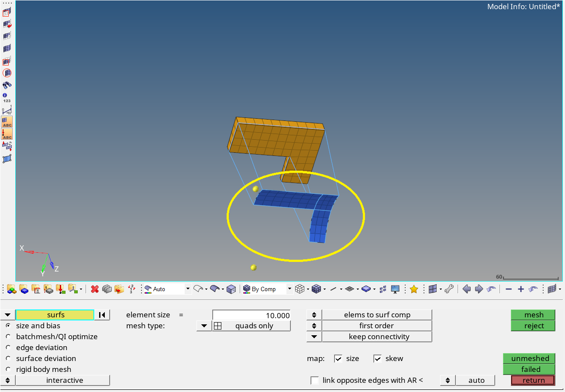Click the previous view left arrow
Image resolution: width=565 pixels, height=392 pixels.
467,289
